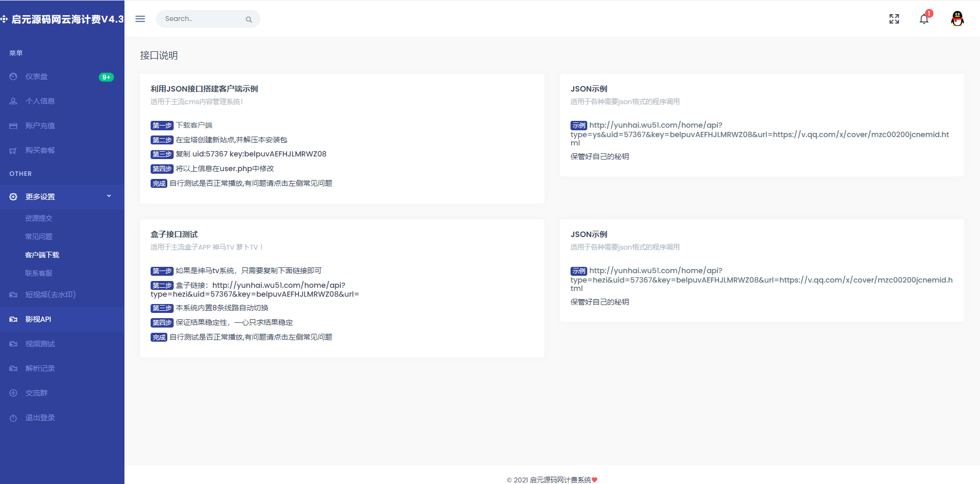The width and height of the screenshot is (980, 484).
Task: Click the 启元源码网云海计费 logo title
Action: click(67, 19)
